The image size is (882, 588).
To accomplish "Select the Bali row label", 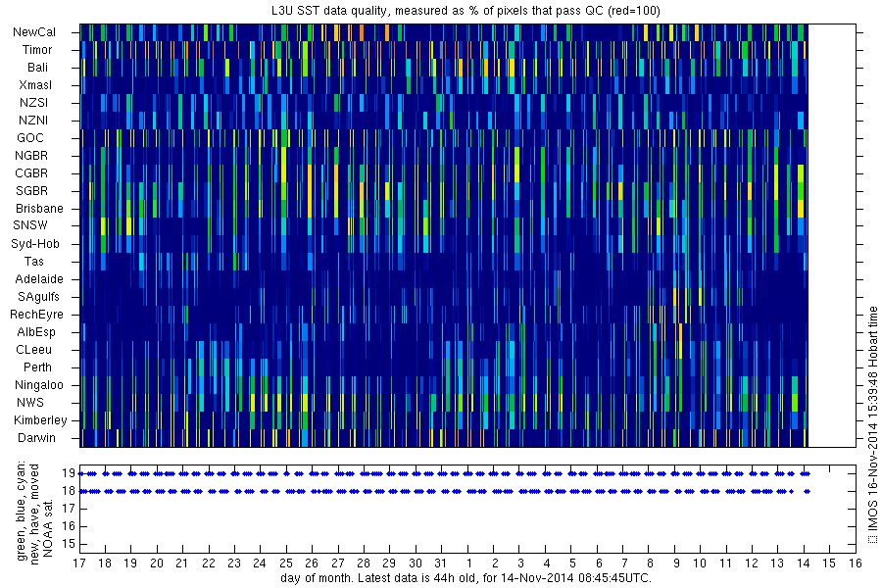I will 37,68.
